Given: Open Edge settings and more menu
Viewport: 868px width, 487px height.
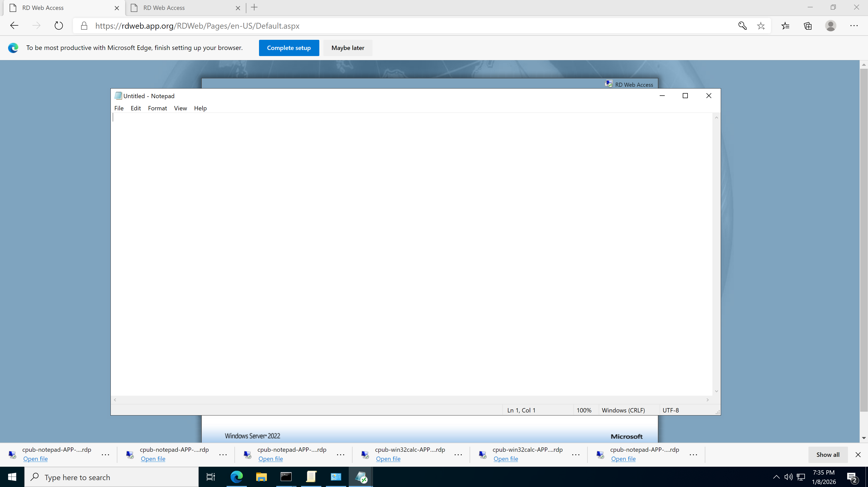Looking at the screenshot, I should [x=854, y=26].
